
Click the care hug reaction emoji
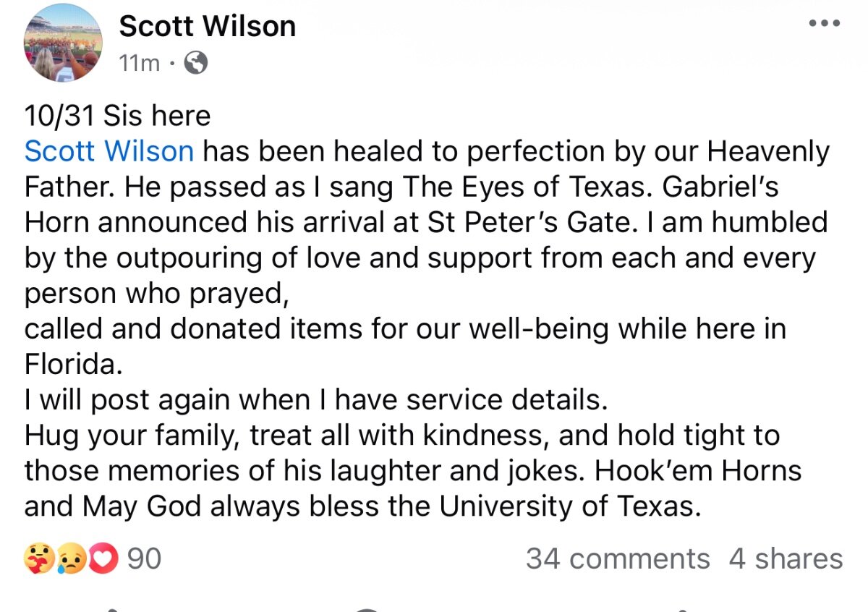[x=38, y=559]
